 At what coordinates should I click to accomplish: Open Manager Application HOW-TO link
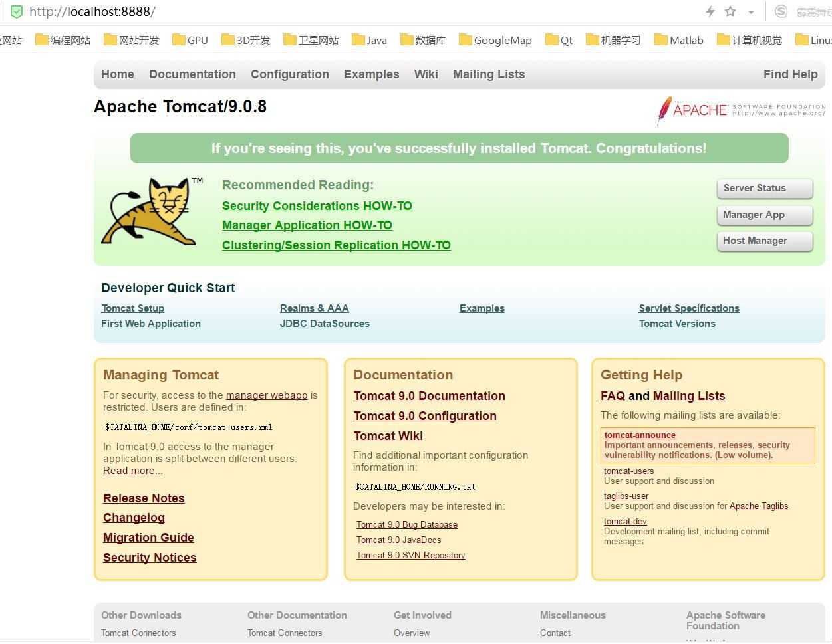click(x=307, y=225)
